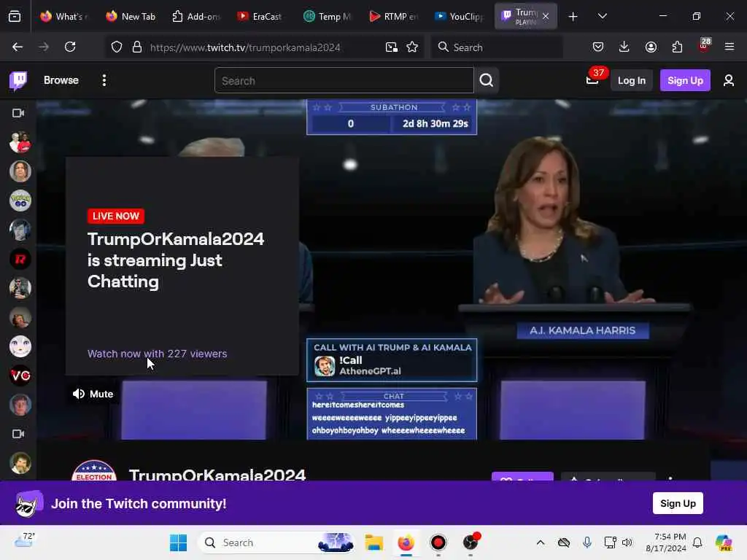Screen dimensions: 747x560
Task: Open Firefox account icon
Action: (651, 47)
